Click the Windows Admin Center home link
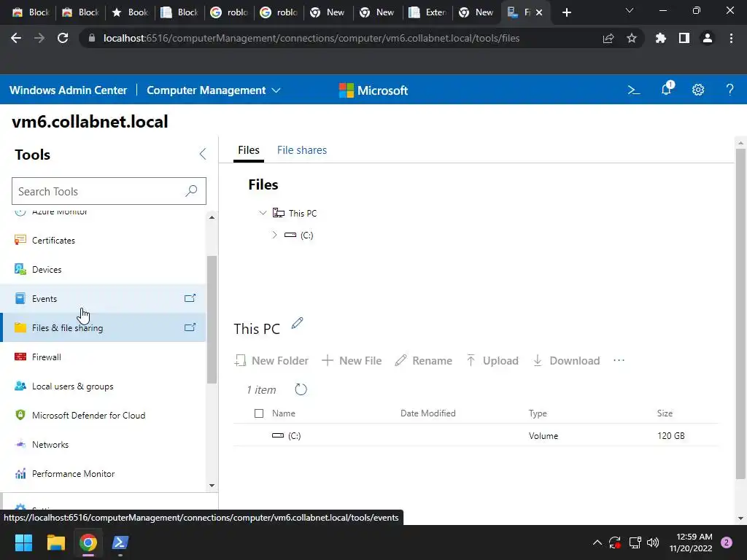Screen dimensions: 747x560 point(68,90)
